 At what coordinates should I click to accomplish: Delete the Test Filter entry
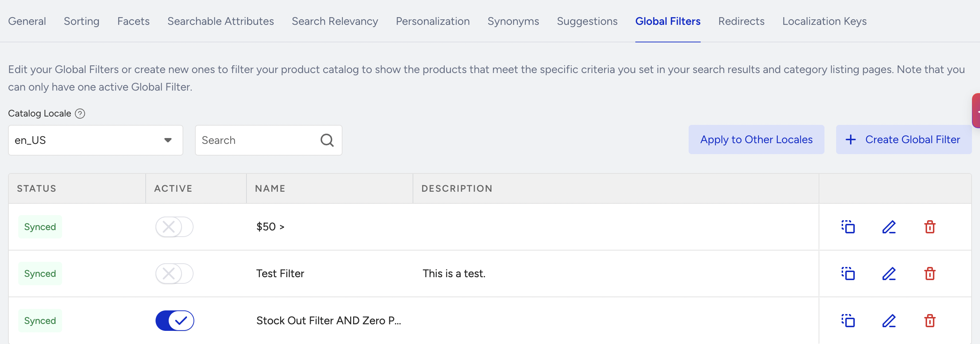[x=930, y=274]
